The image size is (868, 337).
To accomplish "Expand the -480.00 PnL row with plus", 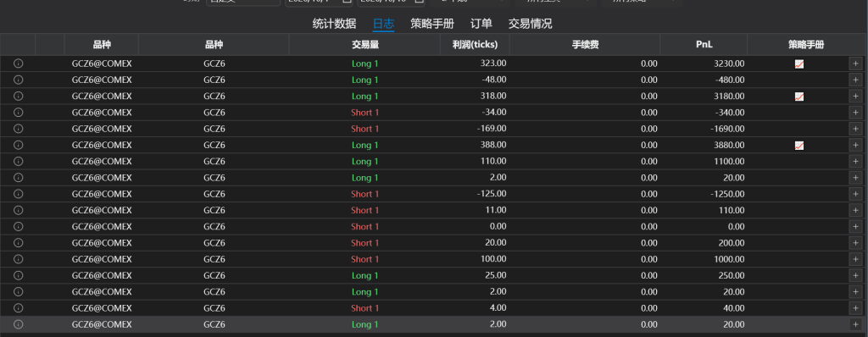I will pyautogui.click(x=855, y=80).
